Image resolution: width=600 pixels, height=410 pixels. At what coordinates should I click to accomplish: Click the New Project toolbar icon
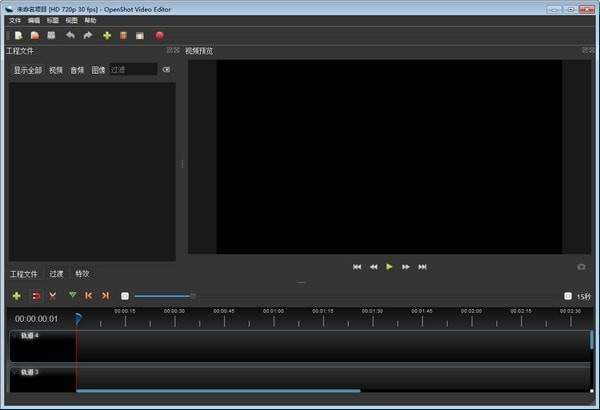click(x=19, y=36)
